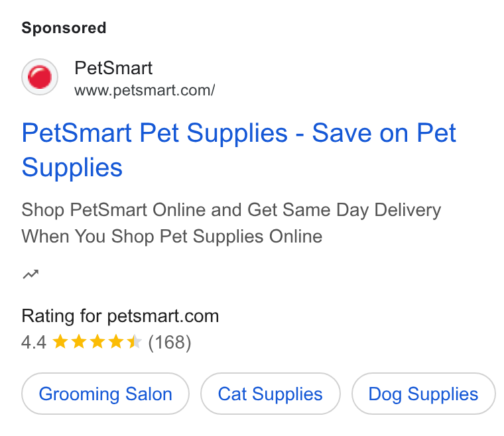Open the Cat Supplies sitelink chip
This screenshot has height=436, width=504.
tap(271, 394)
